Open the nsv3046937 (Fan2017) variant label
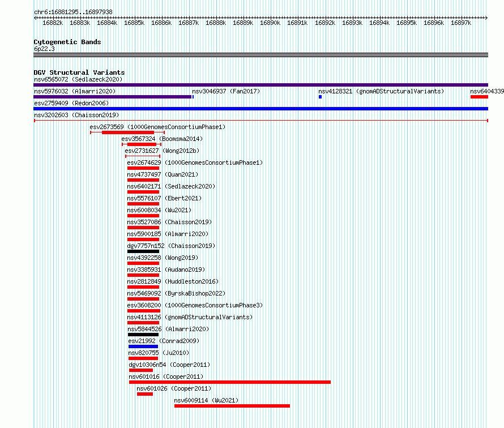This screenshot has width=504, height=428. tap(226, 91)
